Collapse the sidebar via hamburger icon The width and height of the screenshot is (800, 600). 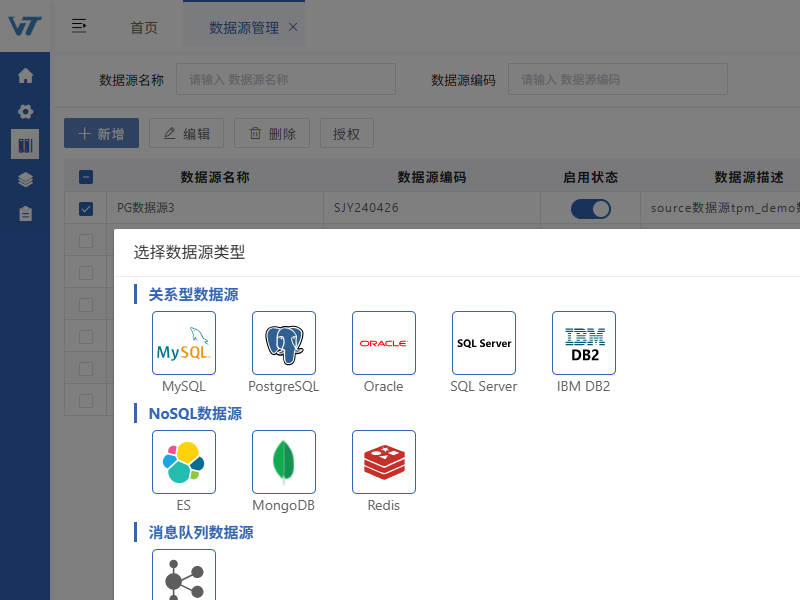pyautogui.click(x=79, y=26)
